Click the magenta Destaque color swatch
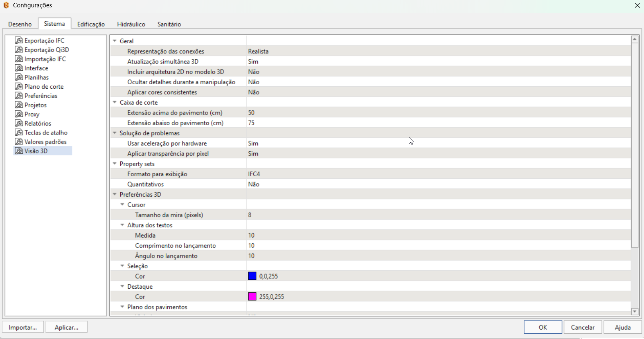 coord(252,296)
